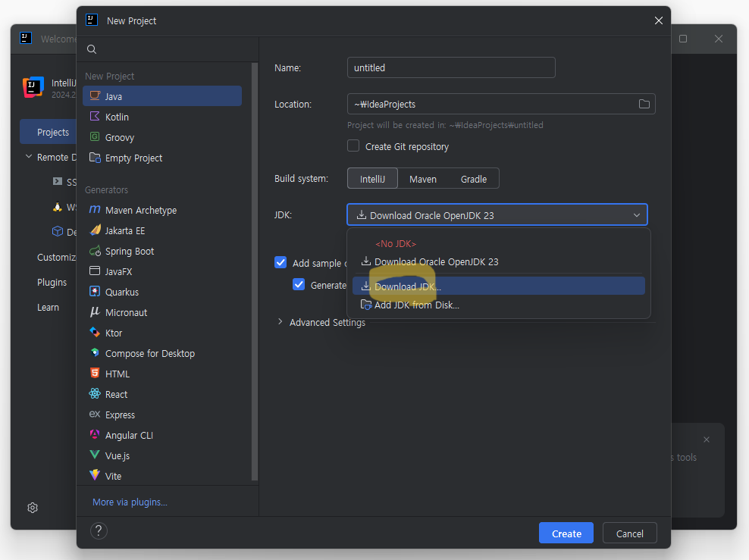
Task: Open Learn tab in Welcome window
Action: 48,308
